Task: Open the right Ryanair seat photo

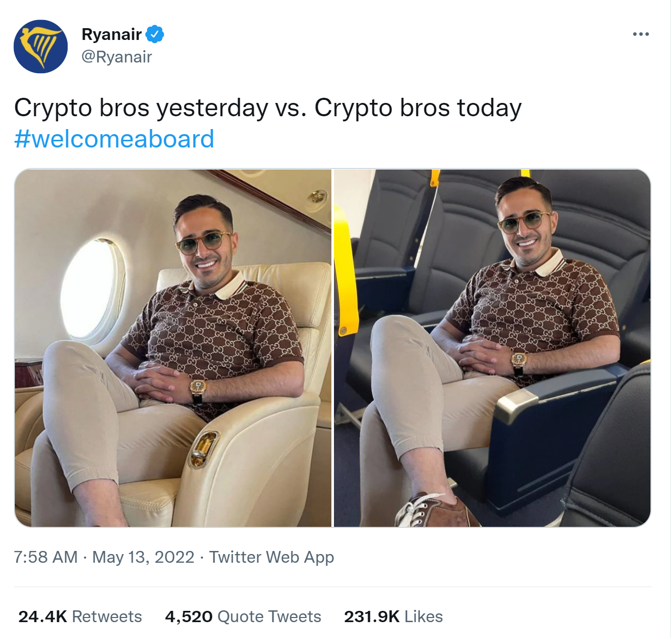Action: (x=492, y=348)
